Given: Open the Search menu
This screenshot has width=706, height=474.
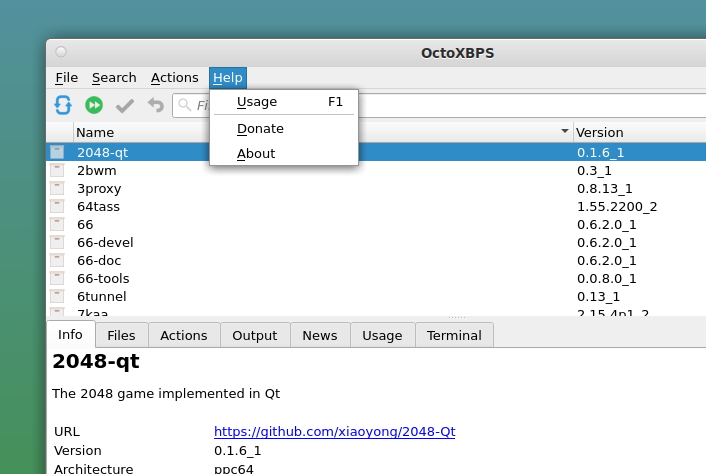Looking at the screenshot, I should 114,77.
